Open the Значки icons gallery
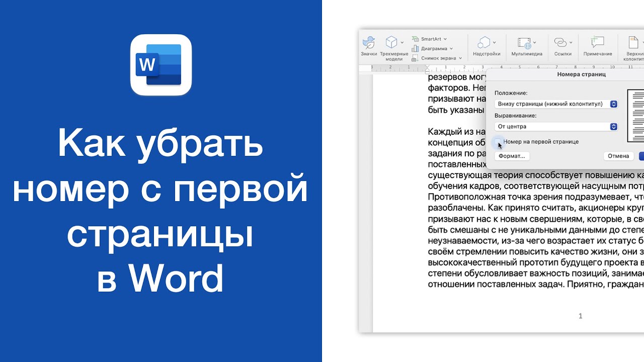This screenshot has height=362, width=644. click(x=368, y=46)
